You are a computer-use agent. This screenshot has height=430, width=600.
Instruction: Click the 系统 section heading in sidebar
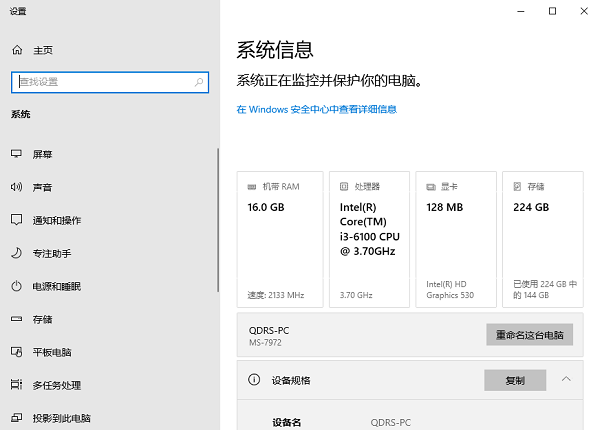click(21, 114)
